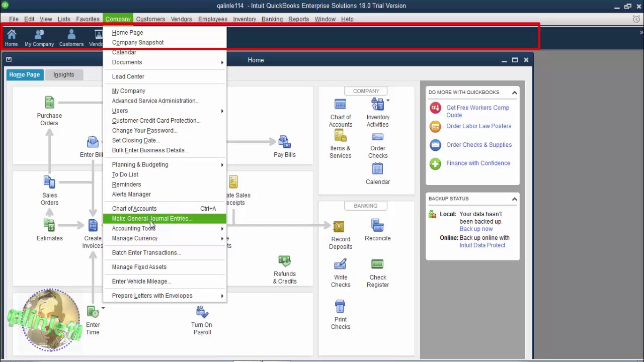
Task: Select To Do List menu item
Action: pyautogui.click(x=165, y=174)
